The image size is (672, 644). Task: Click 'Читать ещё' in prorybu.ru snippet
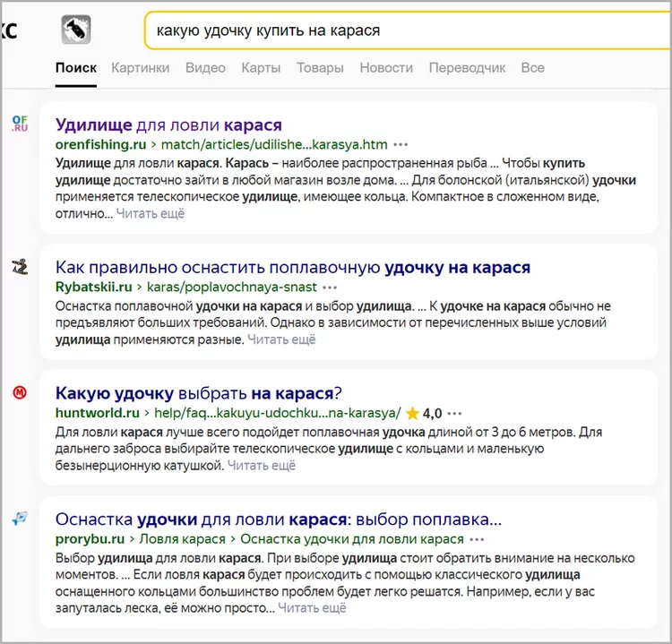click(x=312, y=608)
